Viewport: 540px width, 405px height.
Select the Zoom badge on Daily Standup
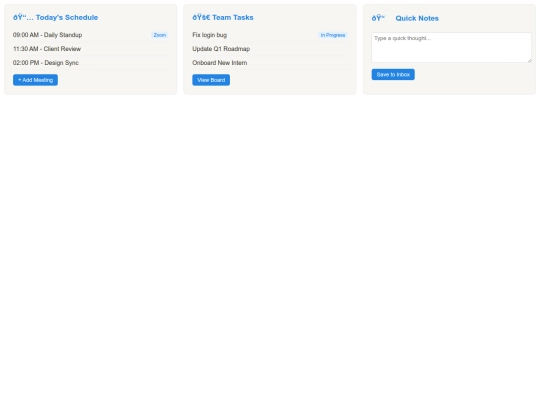(x=160, y=35)
